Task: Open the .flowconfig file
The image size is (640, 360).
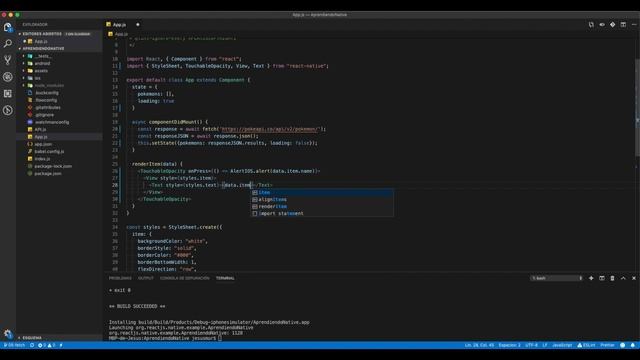Action: tap(45, 100)
